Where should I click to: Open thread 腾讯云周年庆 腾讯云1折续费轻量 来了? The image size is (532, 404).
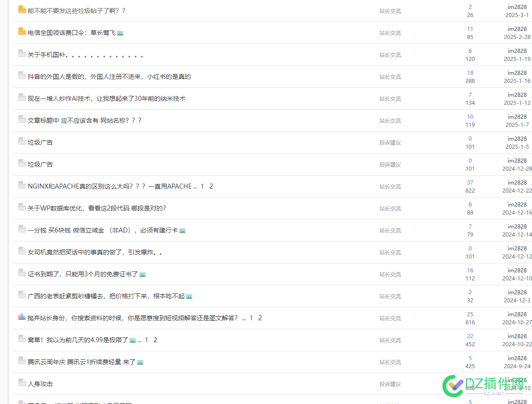82,362
